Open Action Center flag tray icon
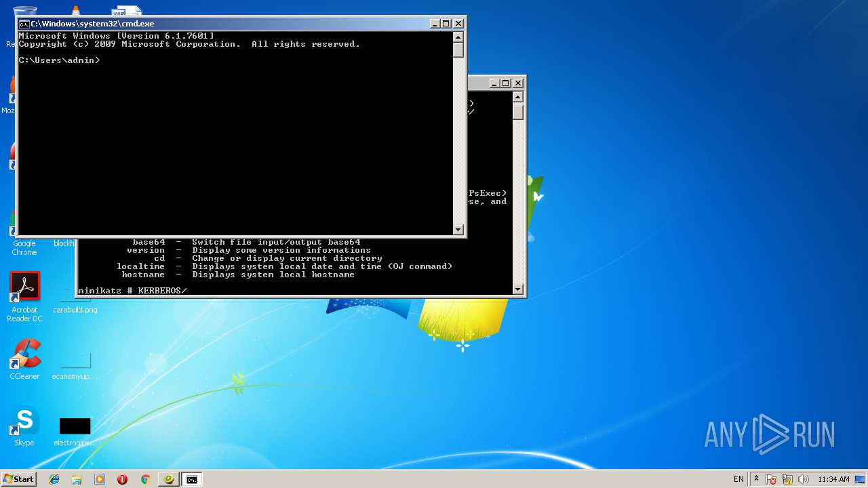The width and height of the screenshot is (868, 488). click(x=771, y=479)
